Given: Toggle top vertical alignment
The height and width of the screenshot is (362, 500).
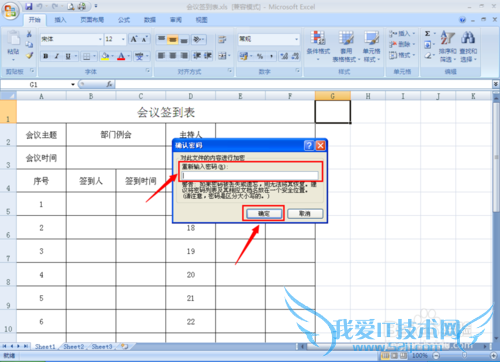Looking at the screenshot, I should point(161,39).
